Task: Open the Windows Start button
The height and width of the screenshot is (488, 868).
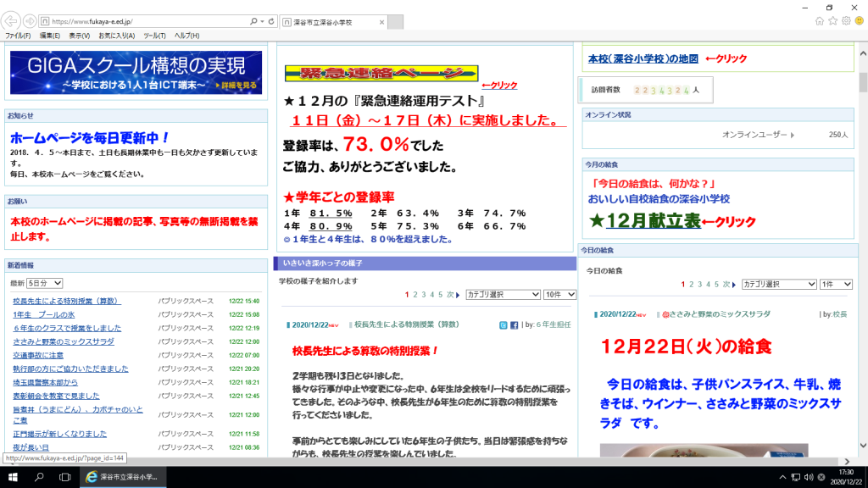Action: pos(12,477)
